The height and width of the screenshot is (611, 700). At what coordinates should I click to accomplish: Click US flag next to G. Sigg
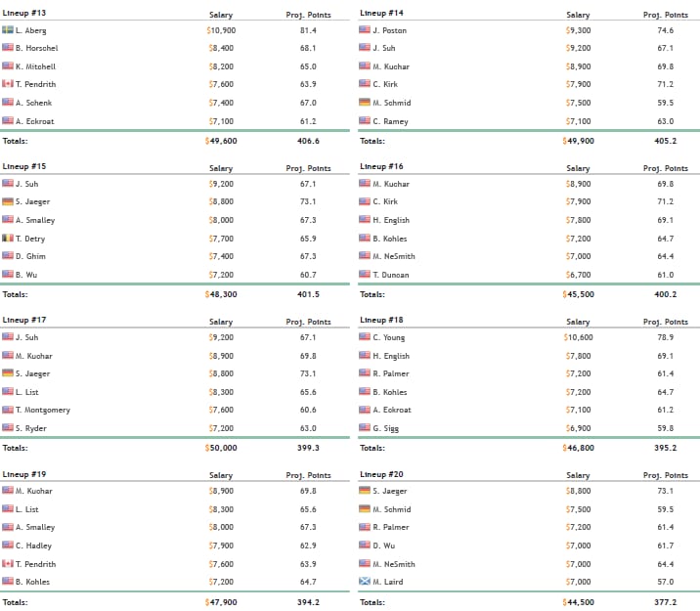coord(365,428)
